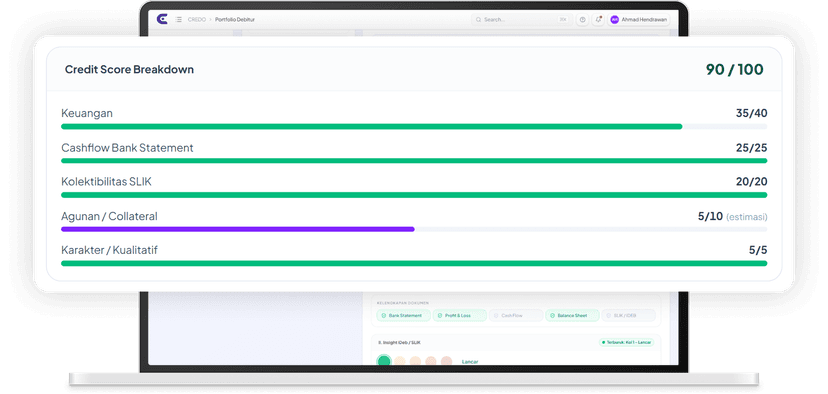Click the Profit & Loss check icon

440,315
